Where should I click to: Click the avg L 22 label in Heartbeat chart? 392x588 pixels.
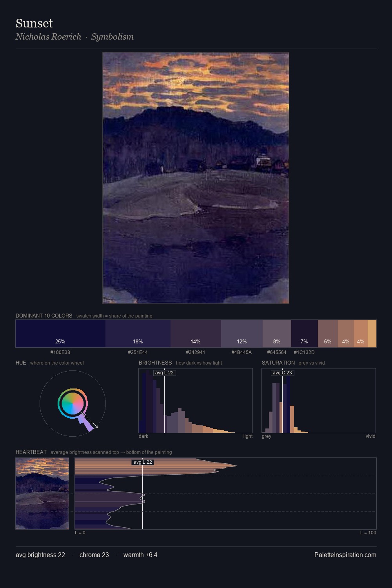pyautogui.click(x=143, y=462)
